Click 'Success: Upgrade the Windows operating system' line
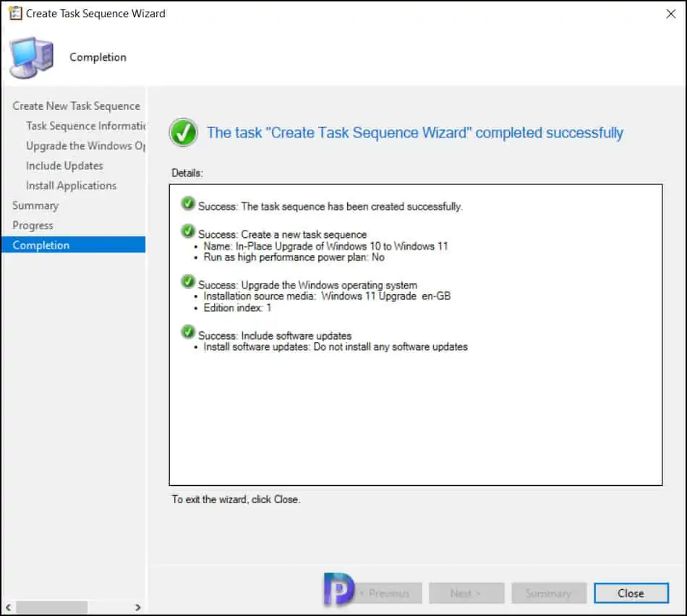This screenshot has width=687, height=616. pos(307,285)
